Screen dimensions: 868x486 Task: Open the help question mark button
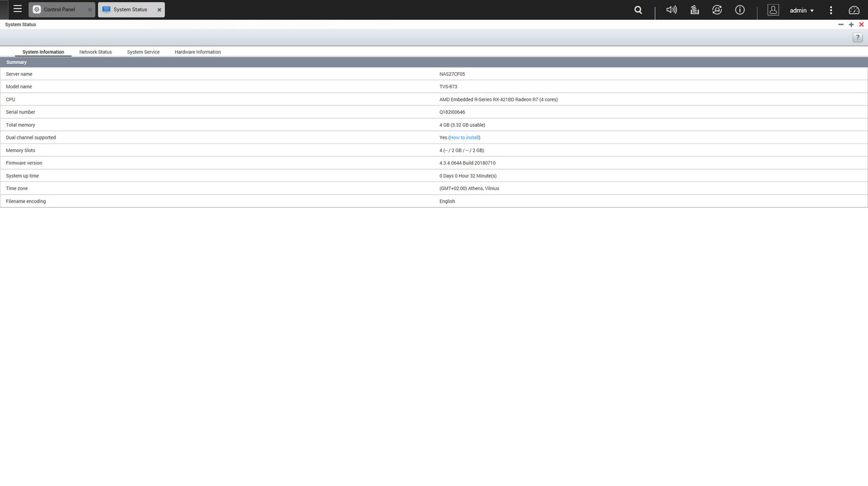(x=858, y=38)
